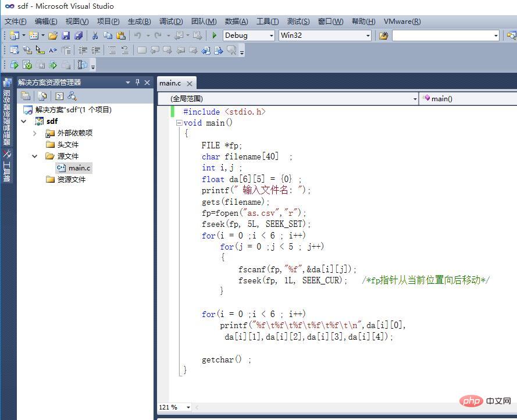Open the Undo history dropdown arrow
This screenshot has height=420, width=517.
point(148,35)
